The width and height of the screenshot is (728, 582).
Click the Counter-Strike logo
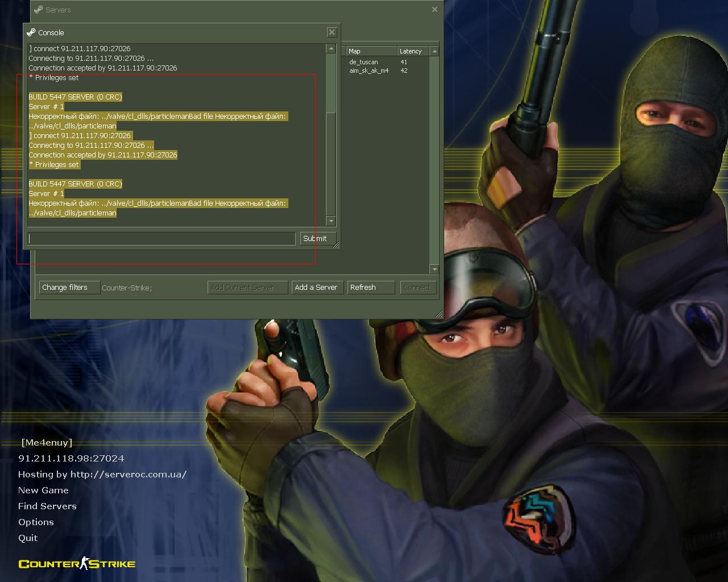point(77,563)
